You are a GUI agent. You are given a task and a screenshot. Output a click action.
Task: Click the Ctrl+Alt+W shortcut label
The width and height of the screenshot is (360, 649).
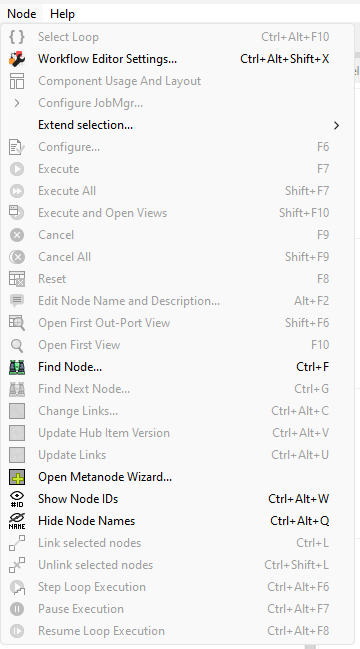click(299, 499)
